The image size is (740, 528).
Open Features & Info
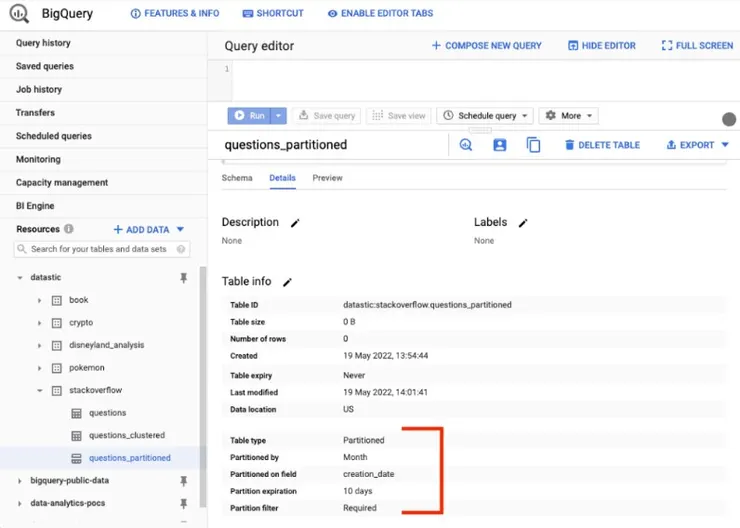click(x=175, y=13)
